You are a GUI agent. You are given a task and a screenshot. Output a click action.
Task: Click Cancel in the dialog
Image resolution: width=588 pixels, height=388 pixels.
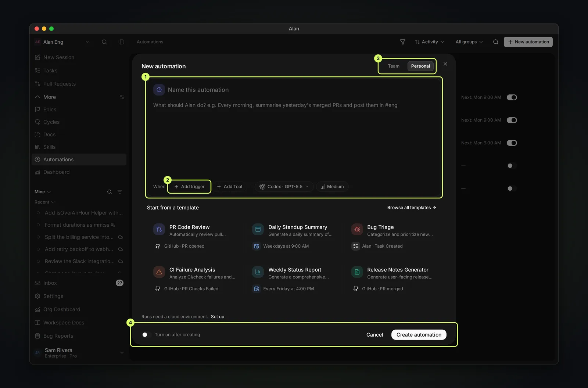point(374,335)
